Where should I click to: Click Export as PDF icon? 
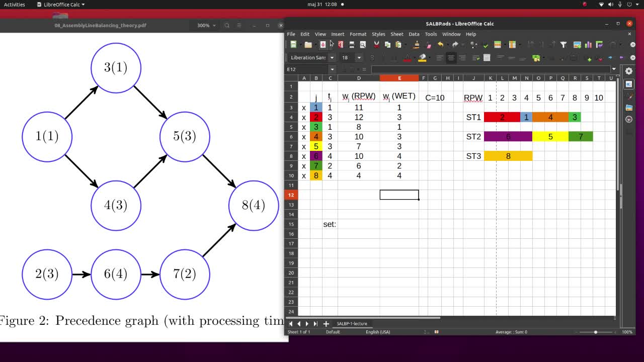pyautogui.click(x=341, y=45)
